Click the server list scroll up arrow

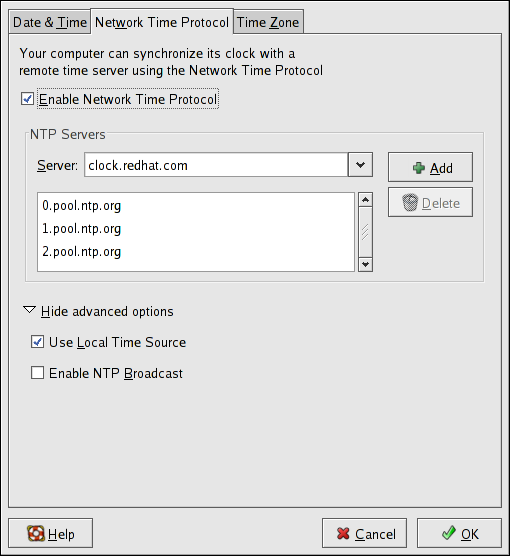tap(365, 200)
